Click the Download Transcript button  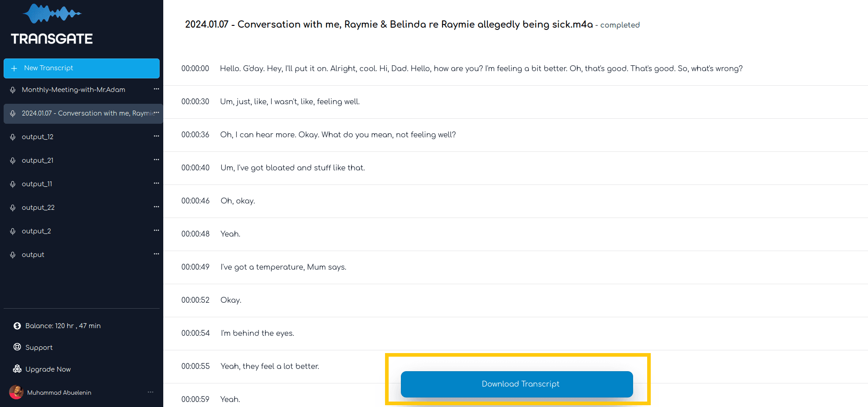(x=517, y=384)
